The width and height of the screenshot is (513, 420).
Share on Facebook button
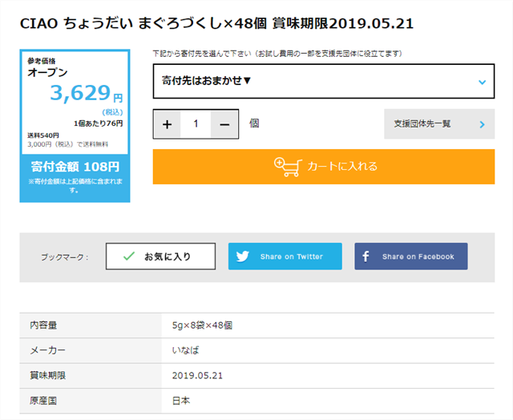pos(411,256)
